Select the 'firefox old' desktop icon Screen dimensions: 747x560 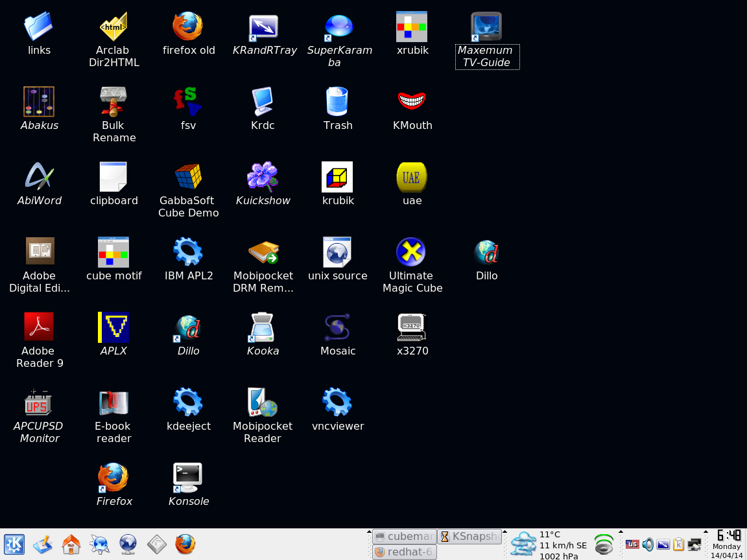click(x=188, y=27)
